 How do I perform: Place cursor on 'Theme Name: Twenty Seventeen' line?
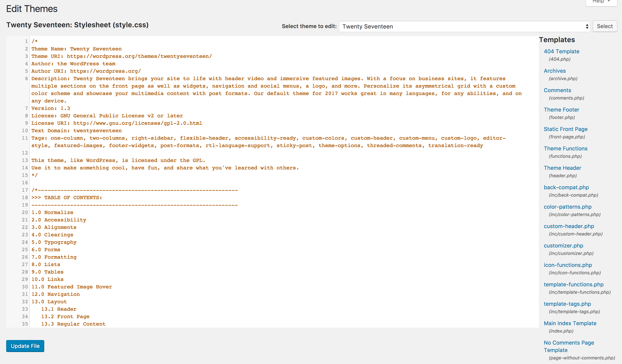(77, 49)
